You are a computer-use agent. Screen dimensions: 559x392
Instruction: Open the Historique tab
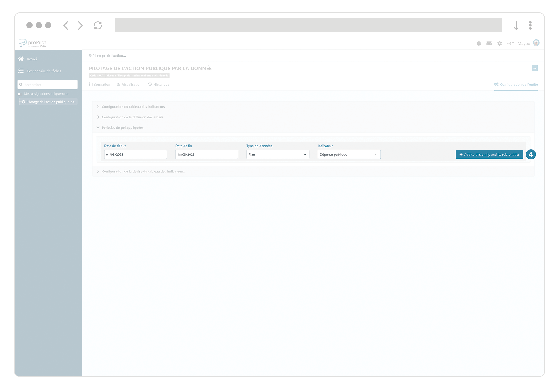coord(159,84)
